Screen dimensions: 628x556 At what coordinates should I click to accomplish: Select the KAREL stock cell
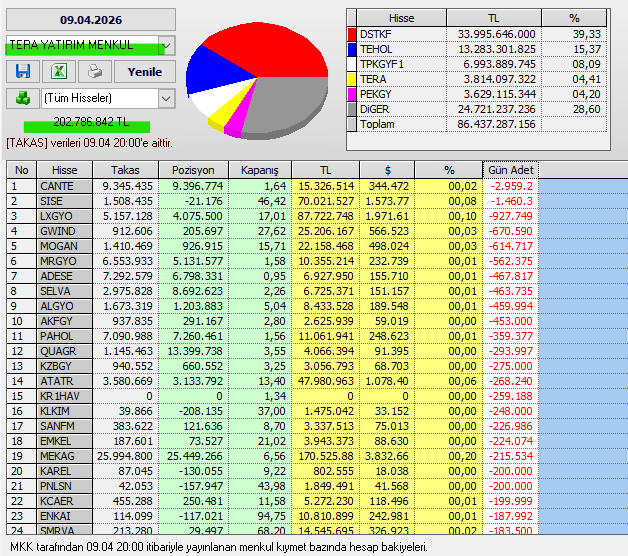(64, 471)
